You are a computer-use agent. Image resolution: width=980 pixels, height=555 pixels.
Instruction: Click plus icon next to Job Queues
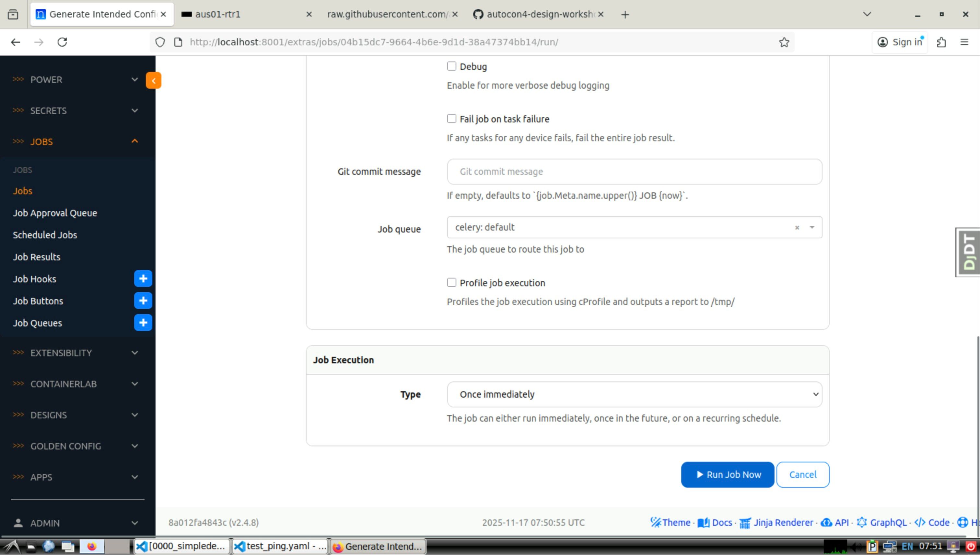coord(143,323)
